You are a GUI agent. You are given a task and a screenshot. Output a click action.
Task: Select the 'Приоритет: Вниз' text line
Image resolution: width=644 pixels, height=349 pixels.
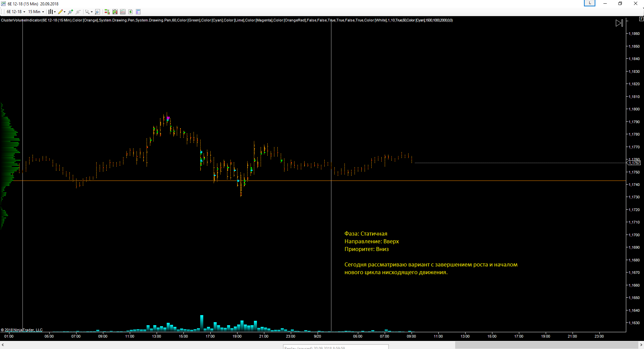[366, 249]
